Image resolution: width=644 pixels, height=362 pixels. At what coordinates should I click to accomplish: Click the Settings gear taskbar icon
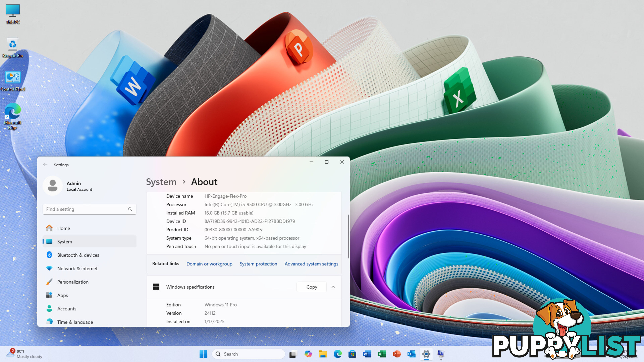pos(426,354)
